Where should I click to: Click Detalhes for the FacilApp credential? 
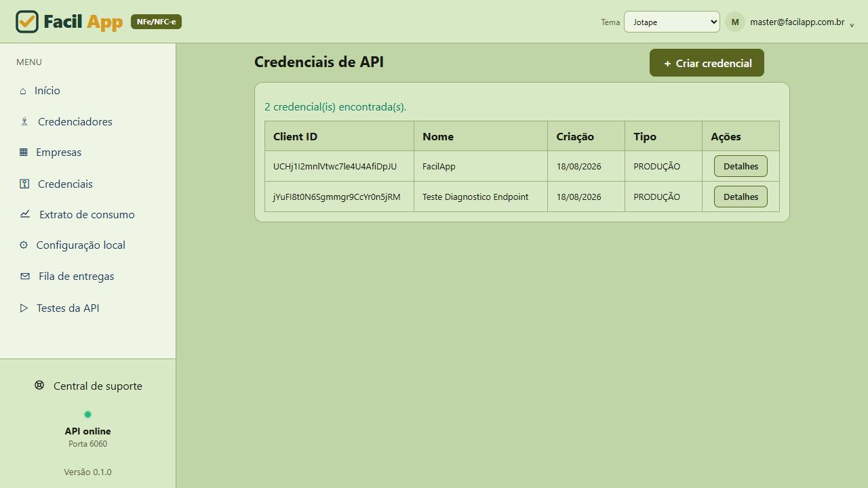[x=741, y=166]
